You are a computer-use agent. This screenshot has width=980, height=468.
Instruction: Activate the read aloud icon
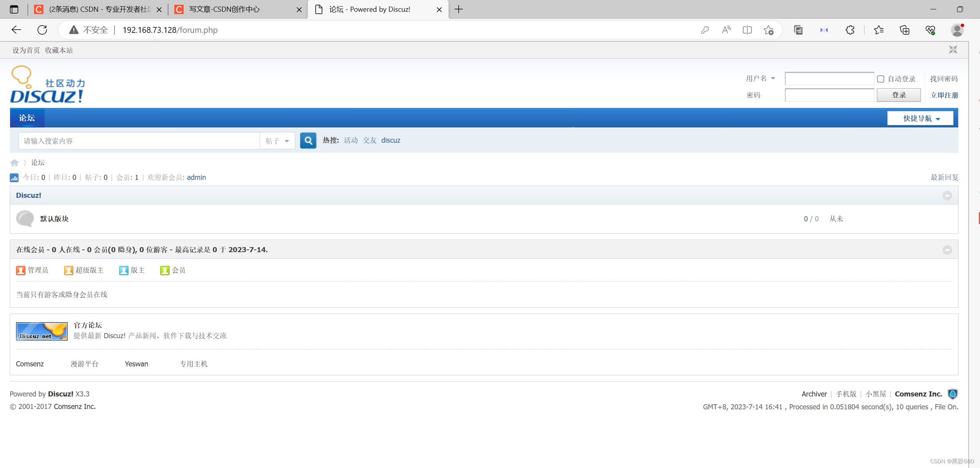pos(726,30)
